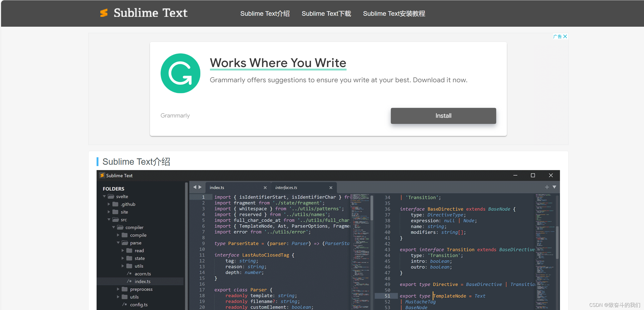Close the interfaces.ts tab
Screen dimensions: 644x310
(x=331, y=188)
